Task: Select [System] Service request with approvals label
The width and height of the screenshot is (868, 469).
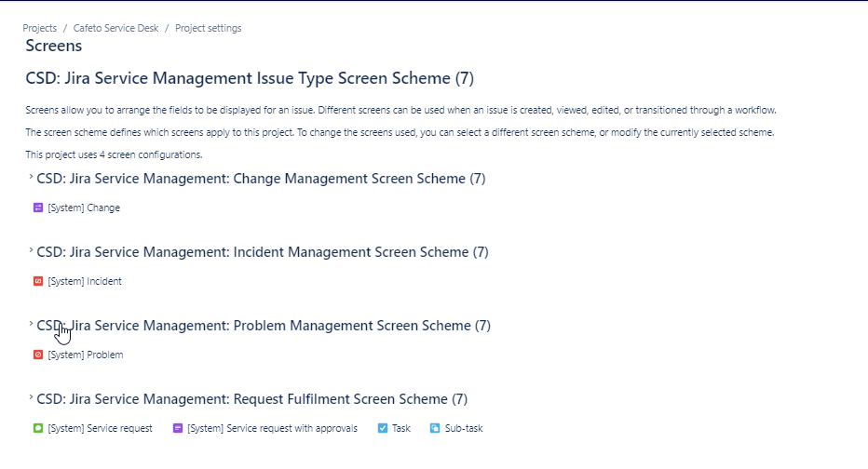Action: (272, 429)
